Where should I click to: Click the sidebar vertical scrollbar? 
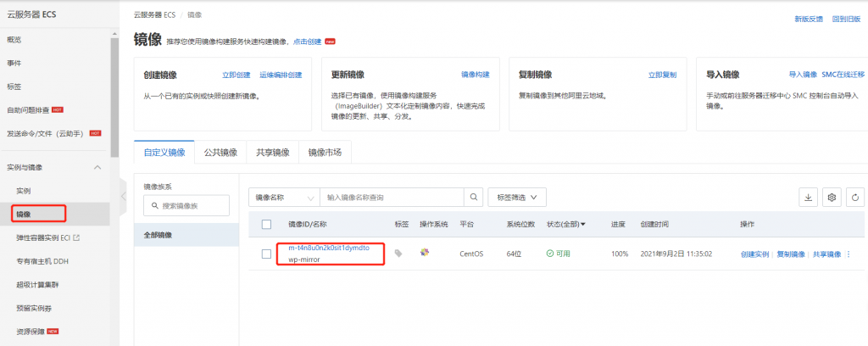tap(114, 97)
